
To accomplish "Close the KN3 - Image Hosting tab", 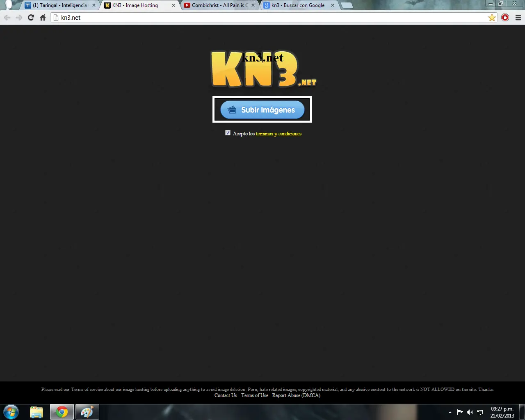I will [x=173, y=5].
